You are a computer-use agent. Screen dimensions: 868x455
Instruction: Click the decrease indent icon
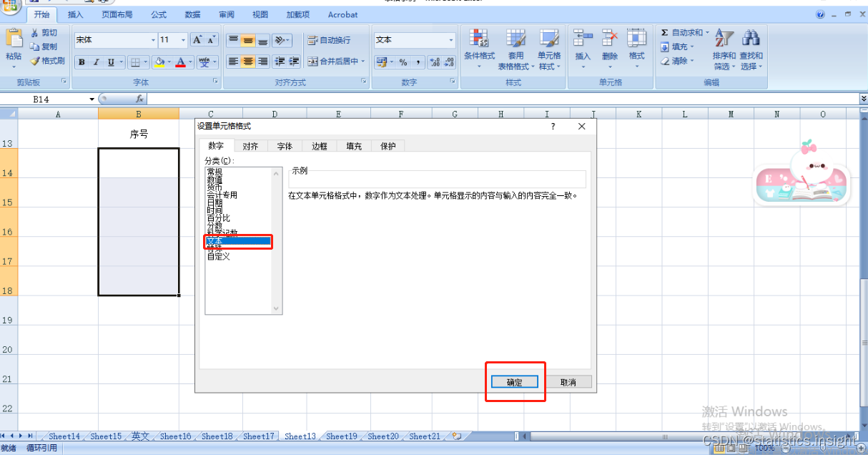point(280,62)
